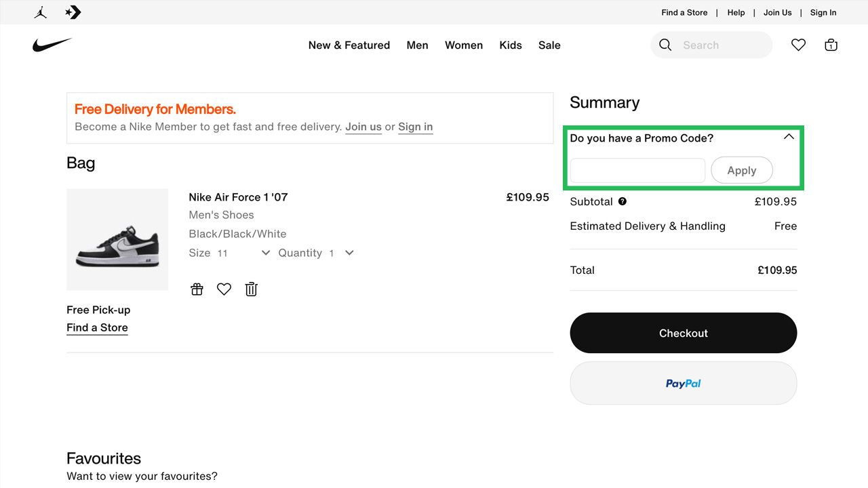
Task: Click inside the promo code input field
Action: pos(636,170)
